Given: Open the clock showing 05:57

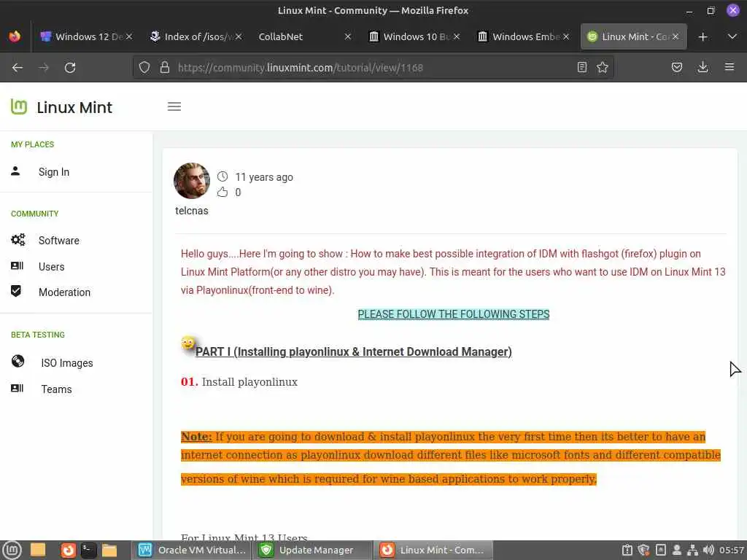Looking at the screenshot, I should point(732,550).
